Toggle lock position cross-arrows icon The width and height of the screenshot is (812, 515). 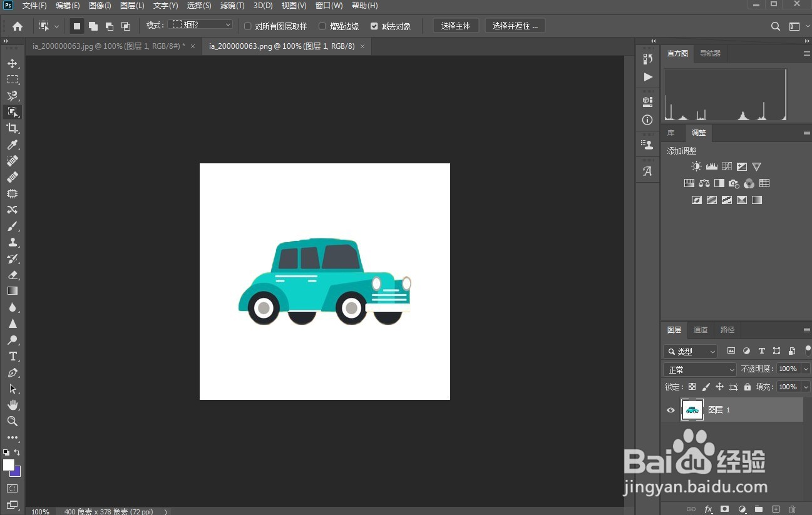coord(720,387)
